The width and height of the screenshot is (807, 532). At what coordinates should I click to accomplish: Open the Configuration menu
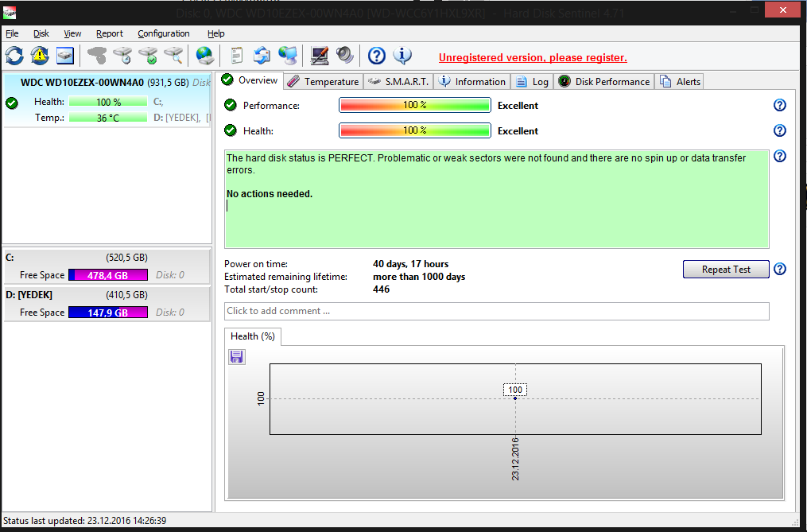point(163,33)
